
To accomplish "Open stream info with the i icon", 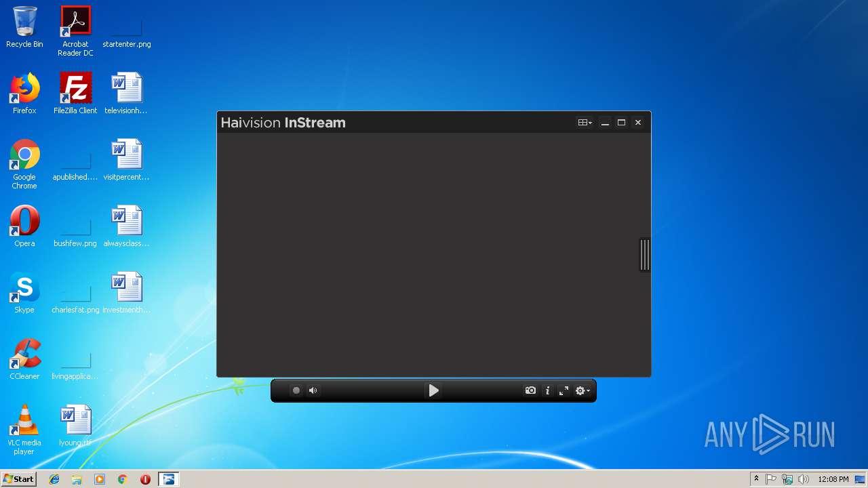I will click(547, 390).
